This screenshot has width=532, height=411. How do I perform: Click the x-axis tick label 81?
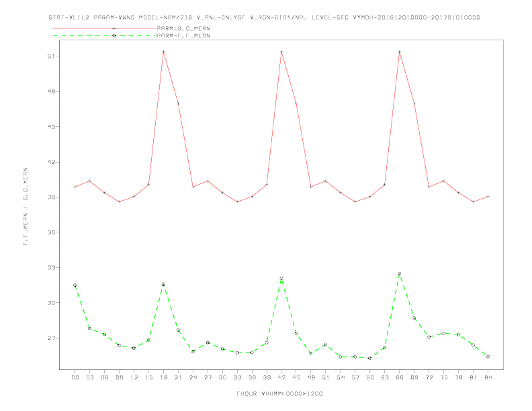click(474, 377)
